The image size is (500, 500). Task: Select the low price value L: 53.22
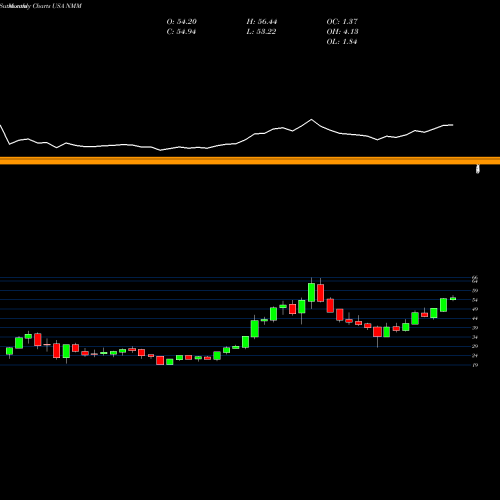click(x=261, y=32)
